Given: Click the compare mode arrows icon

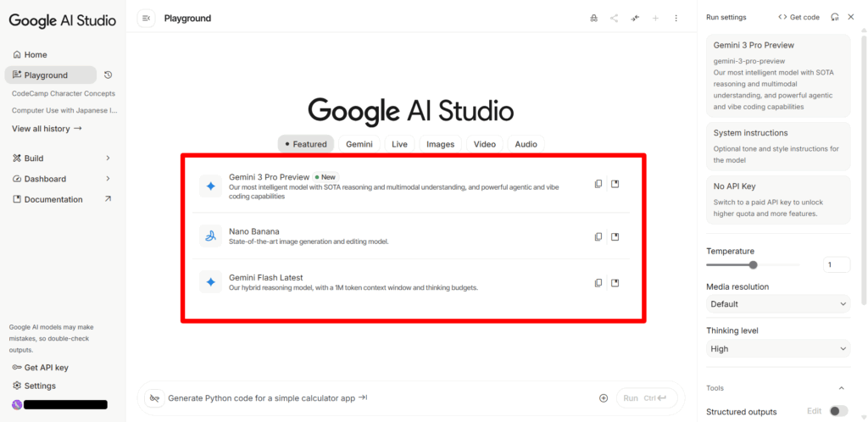Looking at the screenshot, I should click(635, 18).
